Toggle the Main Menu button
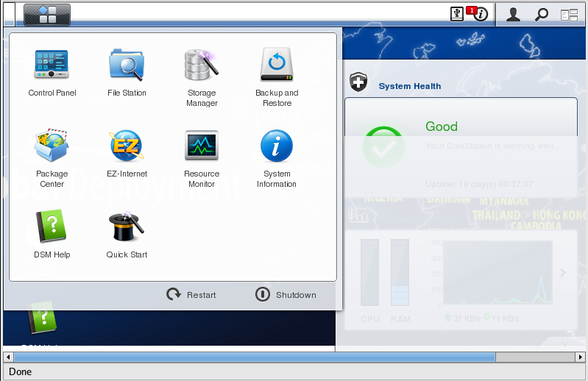Viewport: 588px width, 381px height. point(47,15)
